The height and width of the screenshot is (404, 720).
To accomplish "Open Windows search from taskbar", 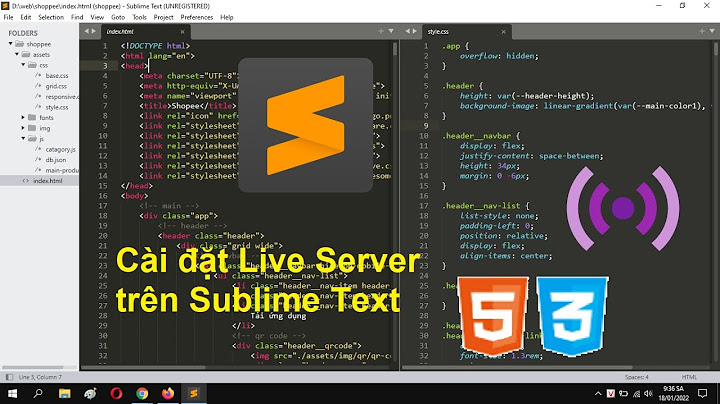I will (x=38, y=393).
